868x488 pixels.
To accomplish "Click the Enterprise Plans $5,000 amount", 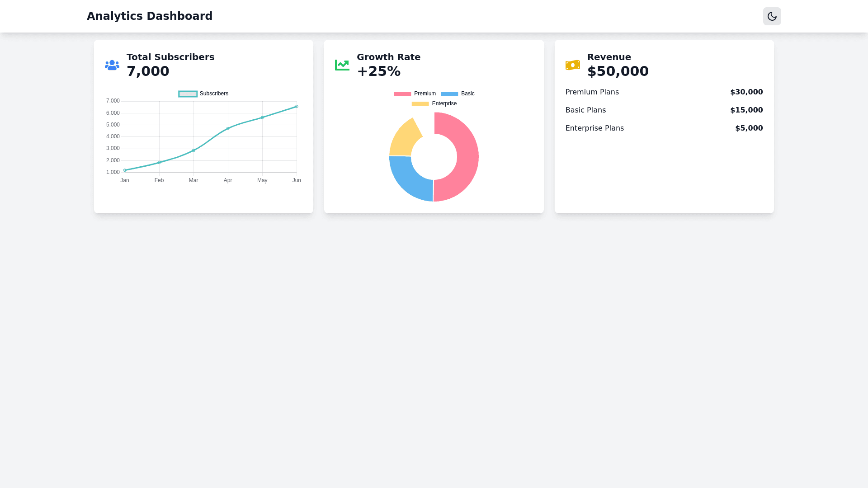I will (749, 128).
